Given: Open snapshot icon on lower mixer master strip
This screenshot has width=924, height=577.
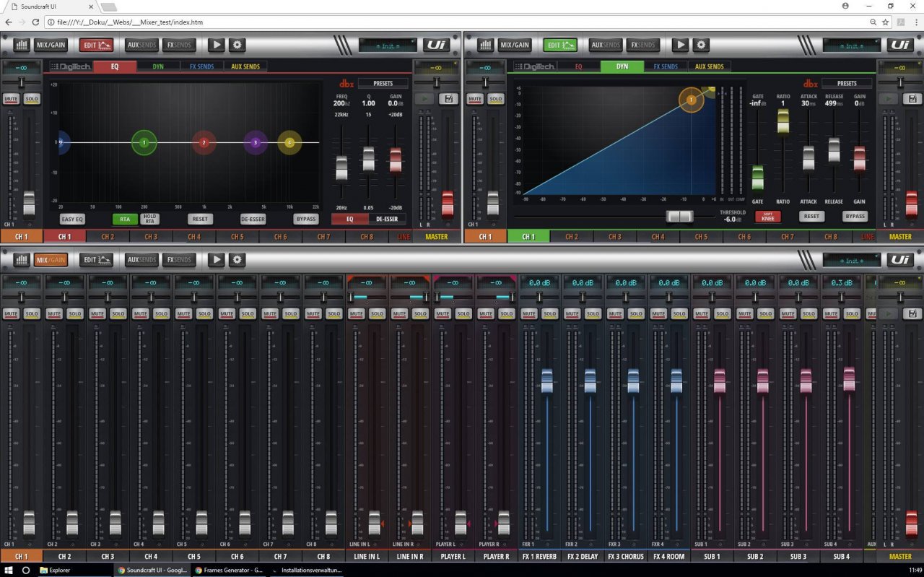Looking at the screenshot, I should pyautogui.click(x=912, y=313).
